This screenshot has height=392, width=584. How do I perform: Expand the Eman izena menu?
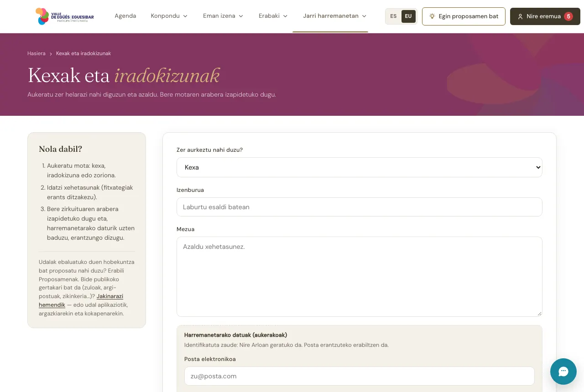(x=223, y=16)
